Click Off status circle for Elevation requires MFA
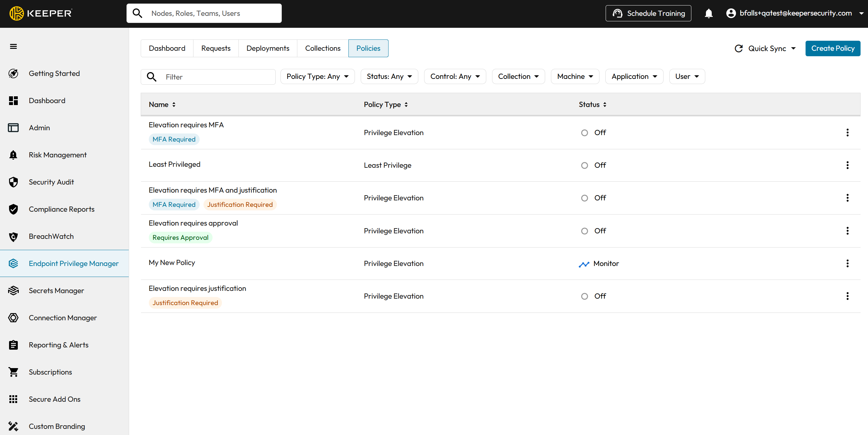Viewport: 868px width, 435px height. [584, 133]
